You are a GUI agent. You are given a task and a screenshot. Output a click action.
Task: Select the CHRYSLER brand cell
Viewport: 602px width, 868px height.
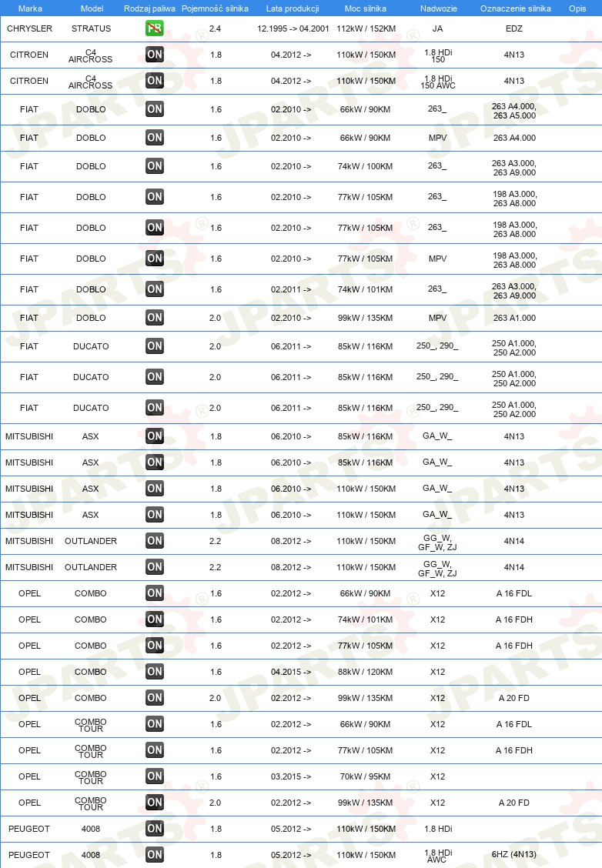tap(29, 28)
